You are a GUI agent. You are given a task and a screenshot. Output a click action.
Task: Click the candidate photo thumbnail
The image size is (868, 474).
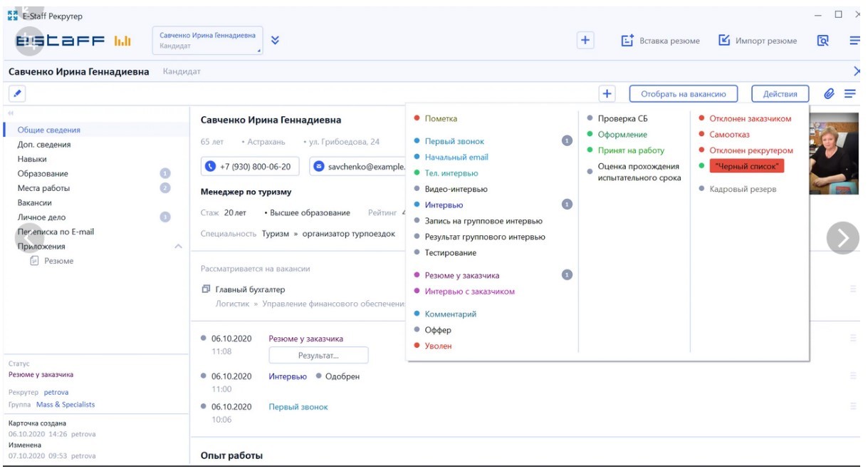point(835,153)
